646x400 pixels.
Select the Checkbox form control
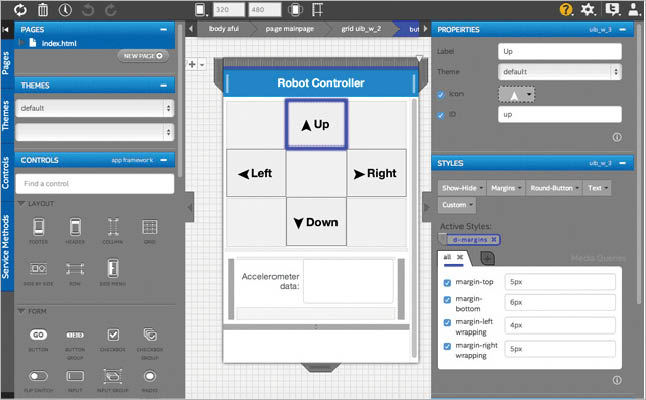pyautogui.click(x=113, y=339)
